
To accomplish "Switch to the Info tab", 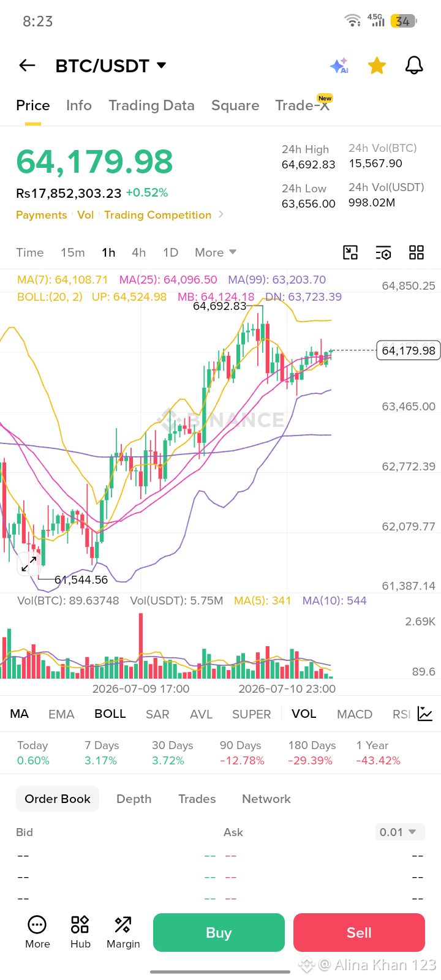I will 79,105.
